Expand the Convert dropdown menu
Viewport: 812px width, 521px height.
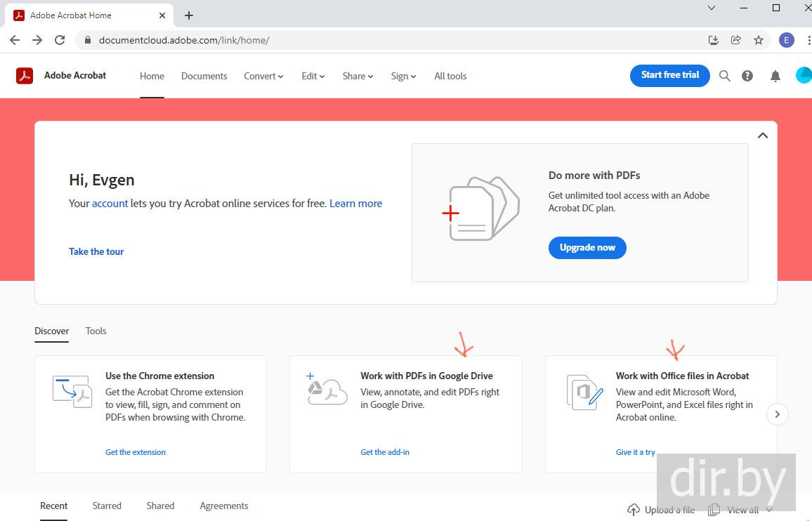point(263,76)
